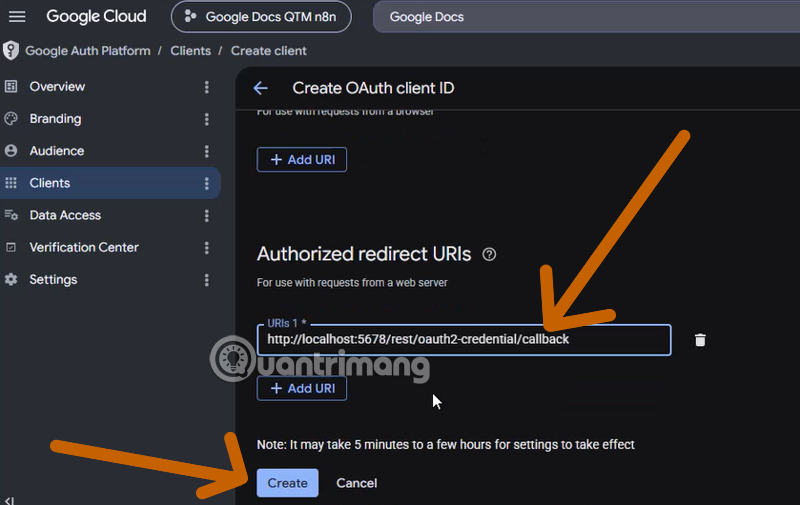Select the Clients sidebar item

(x=110, y=183)
